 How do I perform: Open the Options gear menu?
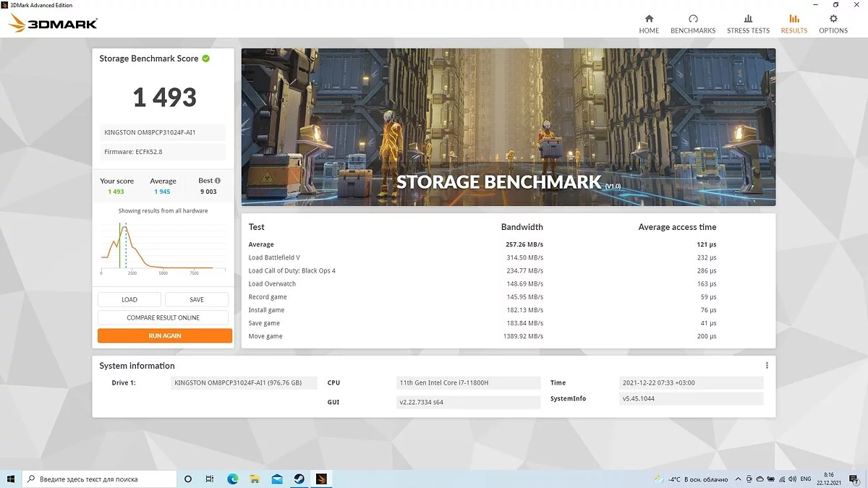tap(833, 24)
